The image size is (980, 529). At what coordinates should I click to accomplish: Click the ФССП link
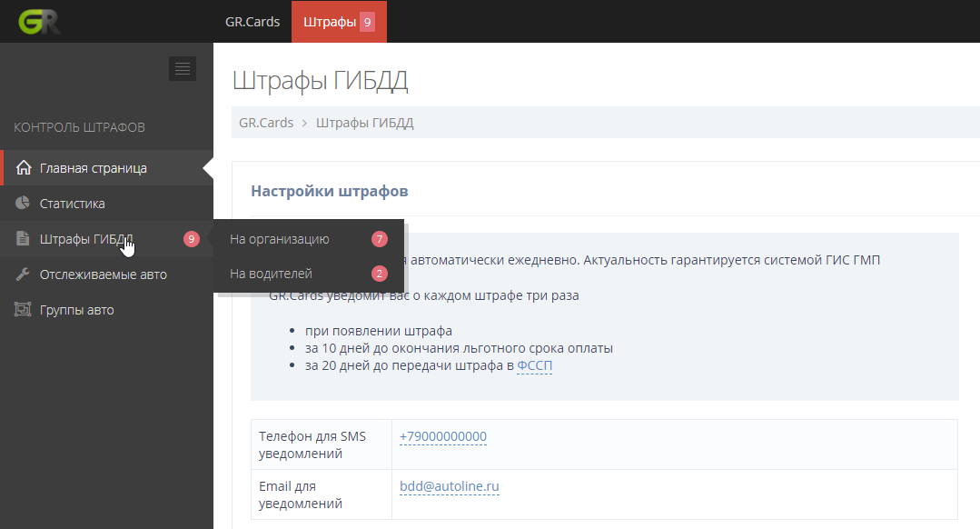[534, 365]
